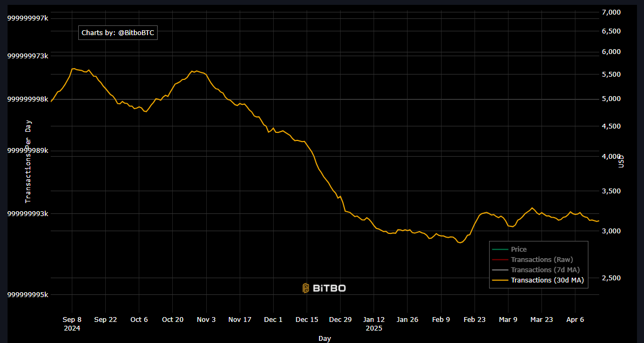The width and height of the screenshot is (644, 343).
Task: Click the Charts by: @BitboBTC label
Action: (118, 33)
